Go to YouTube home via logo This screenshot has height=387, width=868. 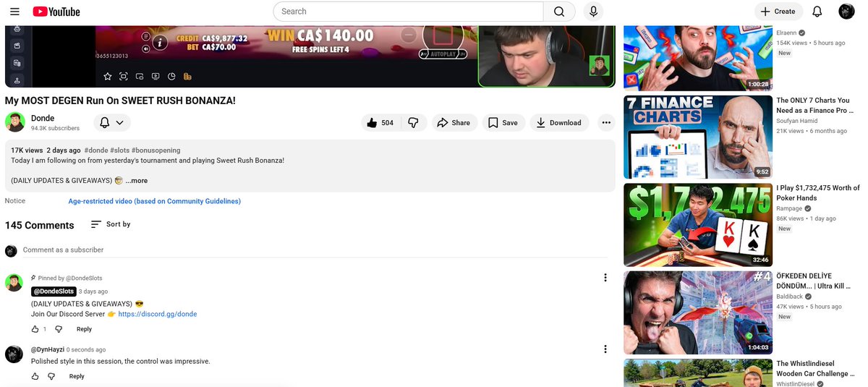(x=56, y=12)
